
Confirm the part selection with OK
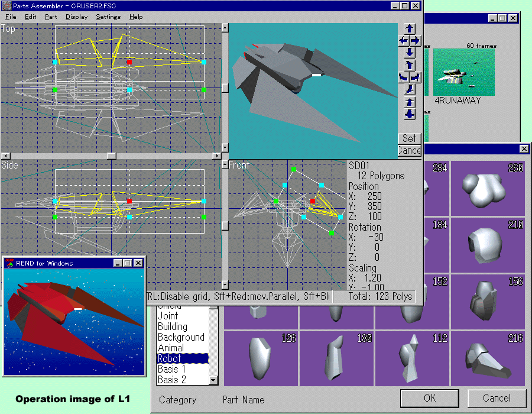(430, 398)
